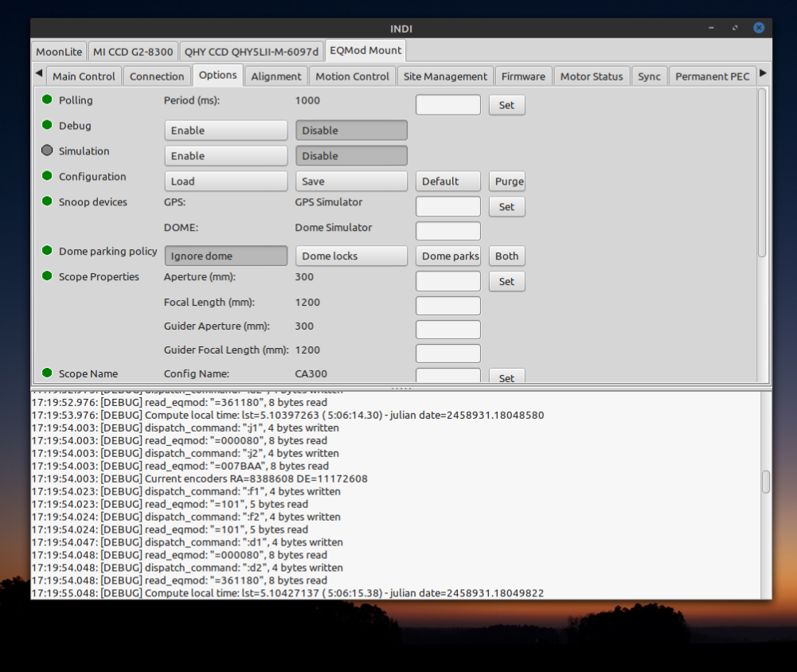Screen dimensions: 797x672
Task: Select the Dome locks parking policy
Action: [351, 256]
